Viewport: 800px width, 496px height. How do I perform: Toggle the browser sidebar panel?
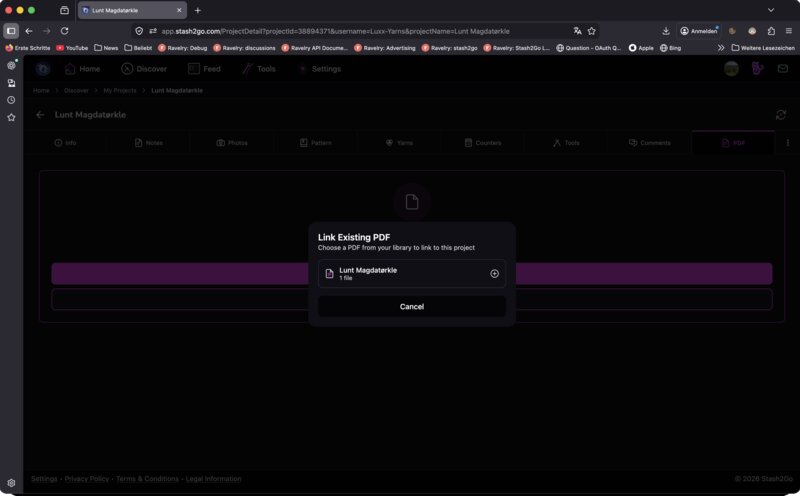pos(11,31)
